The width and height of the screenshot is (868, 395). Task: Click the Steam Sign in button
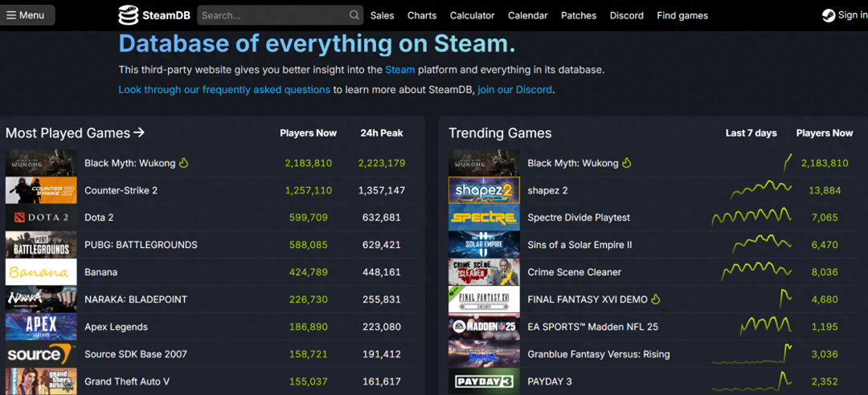tap(844, 15)
